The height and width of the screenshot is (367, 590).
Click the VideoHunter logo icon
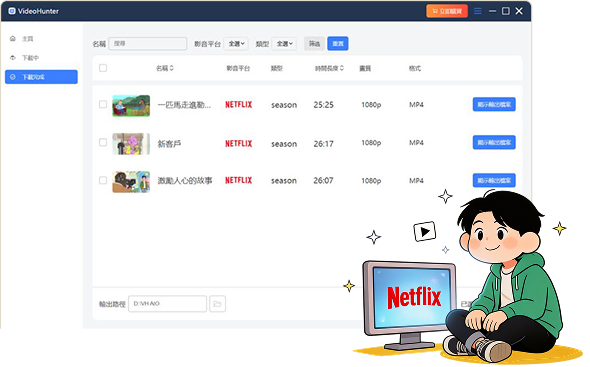click(x=12, y=11)
